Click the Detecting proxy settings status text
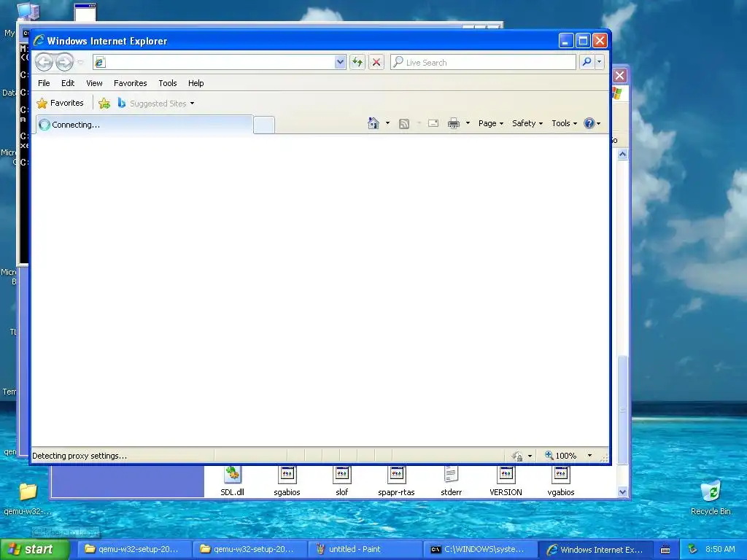Viewport: 747px width, 560px height. click(x=80, y=456)
